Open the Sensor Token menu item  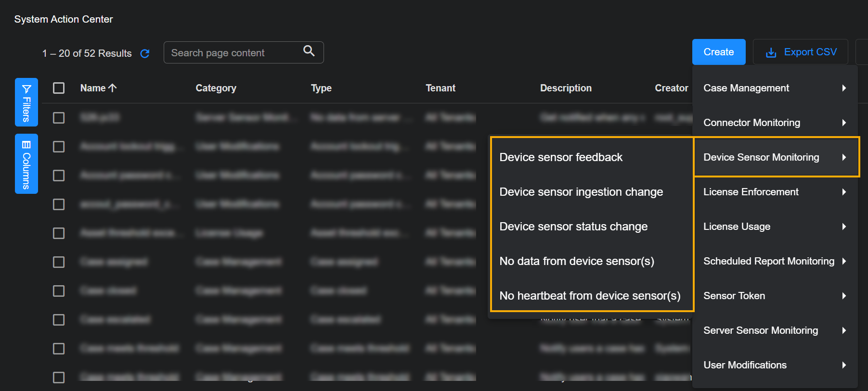734,296
